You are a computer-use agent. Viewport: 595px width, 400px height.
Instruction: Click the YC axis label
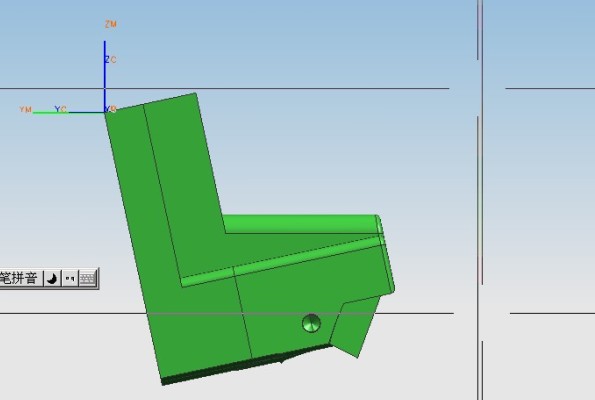[61, 109]
